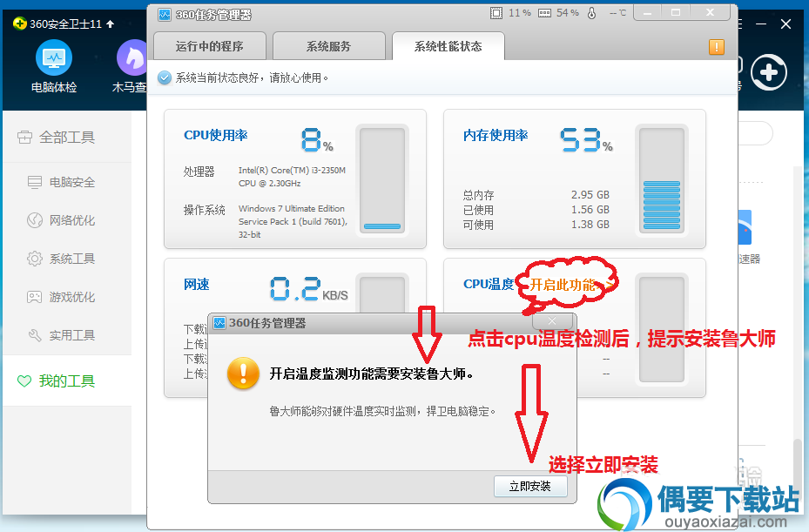The height and width of the screenshot is (532, 809).
Task: Select the 系统性能状态 tab
Action: click(448, 46)
